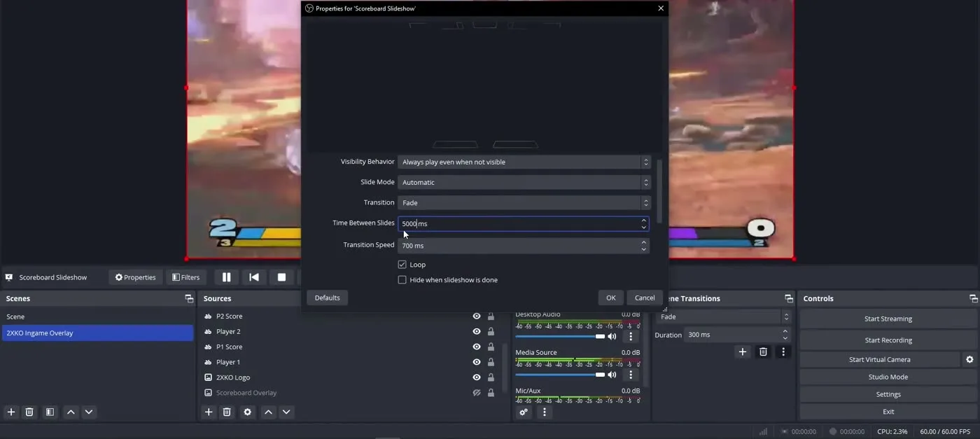Stop the slideshow playback

(x=281, y=277)
